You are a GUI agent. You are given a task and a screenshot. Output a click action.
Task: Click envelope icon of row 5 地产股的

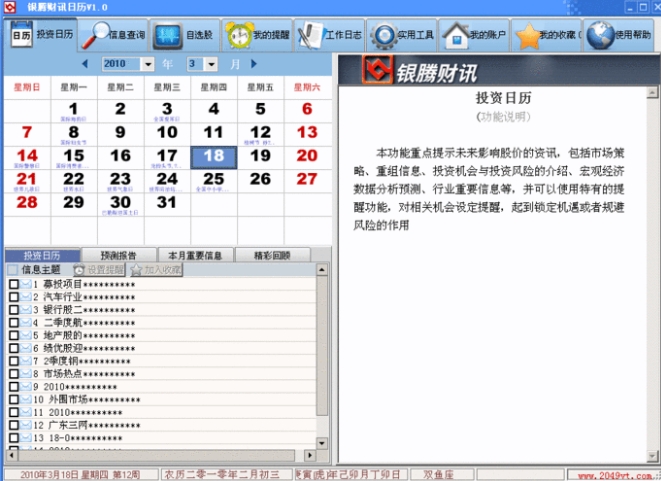(x=26, y=335)
